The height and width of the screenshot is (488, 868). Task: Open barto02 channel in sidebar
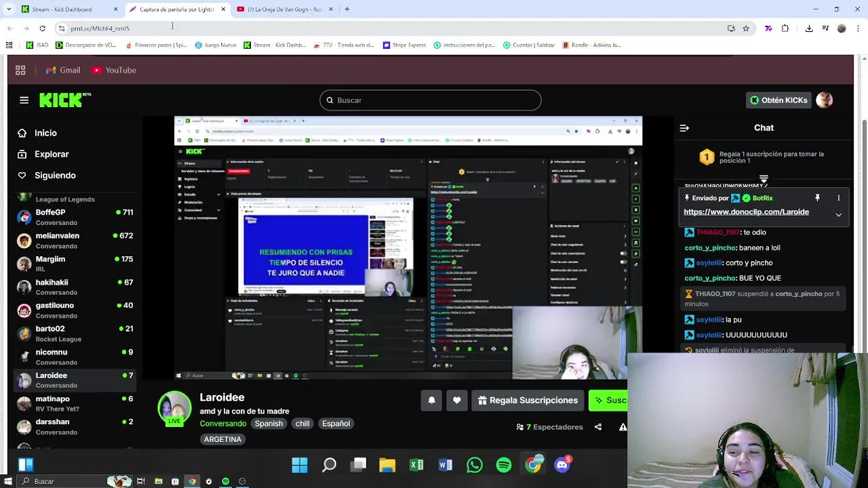pos(75,333)
